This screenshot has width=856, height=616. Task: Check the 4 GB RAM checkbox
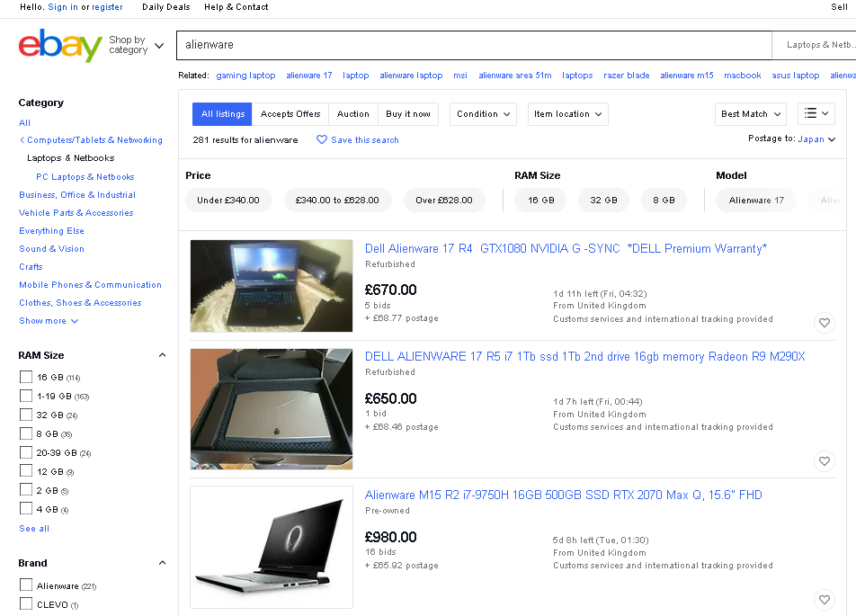[x=26, y=508]
